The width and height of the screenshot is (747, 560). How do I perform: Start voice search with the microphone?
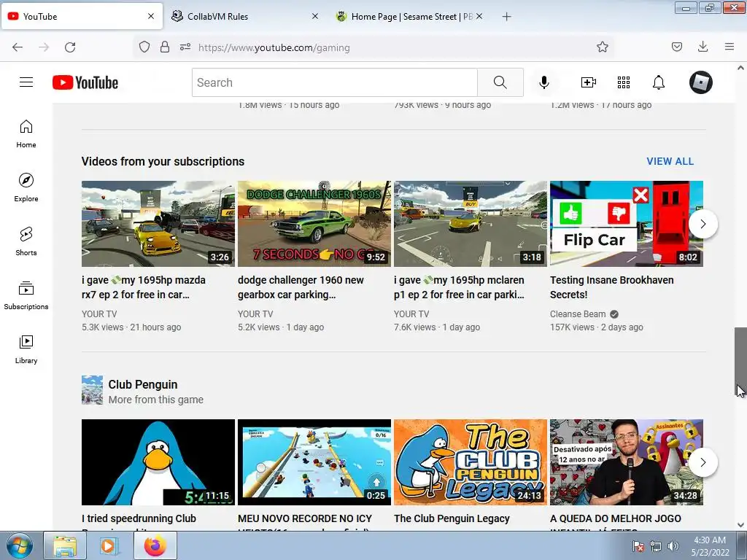[543, 82]
